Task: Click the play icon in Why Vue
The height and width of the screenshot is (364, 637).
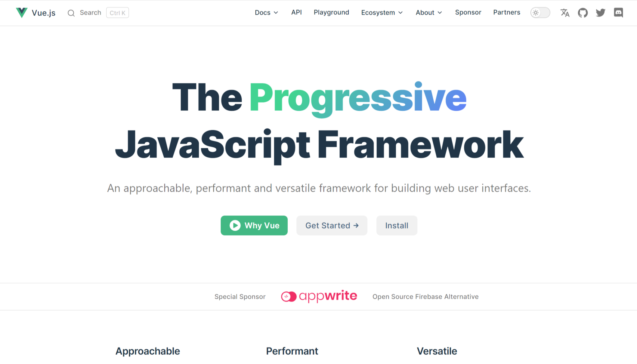Action: pos(235,225)
